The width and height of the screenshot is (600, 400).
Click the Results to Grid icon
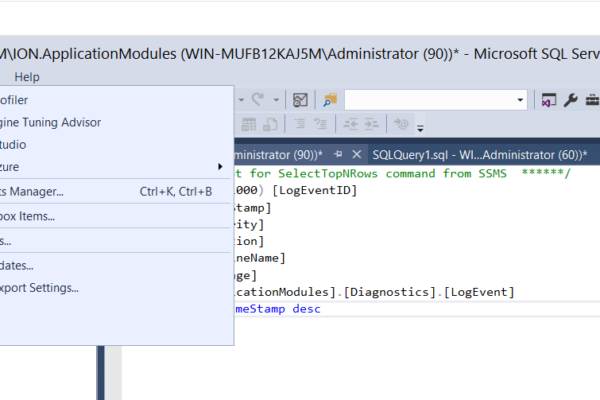tap(249, 124)
